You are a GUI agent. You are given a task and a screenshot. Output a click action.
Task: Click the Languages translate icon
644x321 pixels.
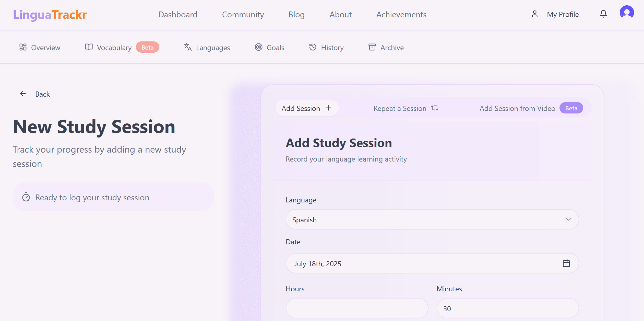(188, 47)
